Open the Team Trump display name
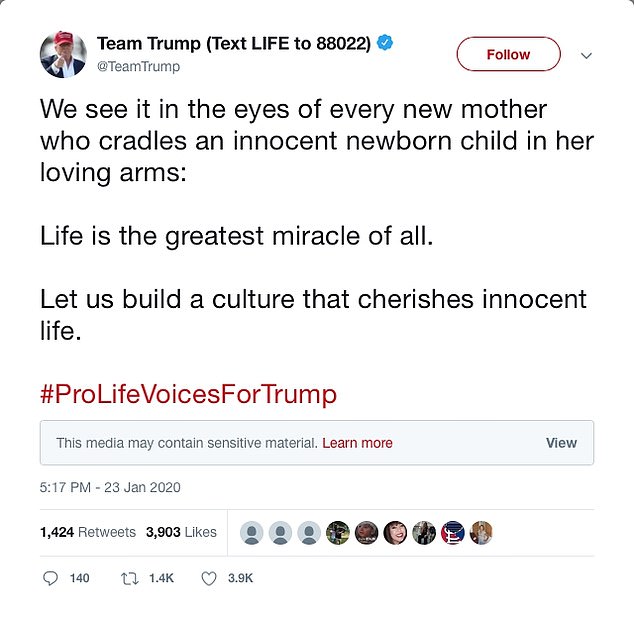 [233, 44]
